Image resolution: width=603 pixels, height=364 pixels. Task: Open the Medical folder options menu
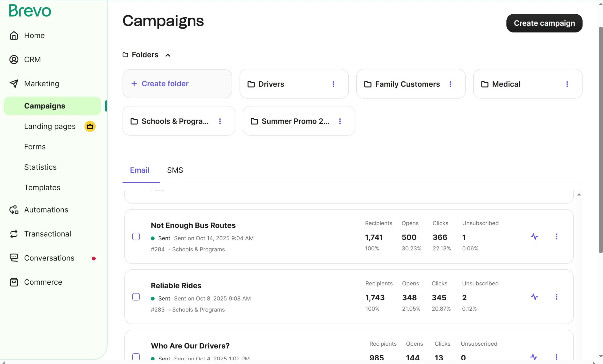tap(567, 84)
